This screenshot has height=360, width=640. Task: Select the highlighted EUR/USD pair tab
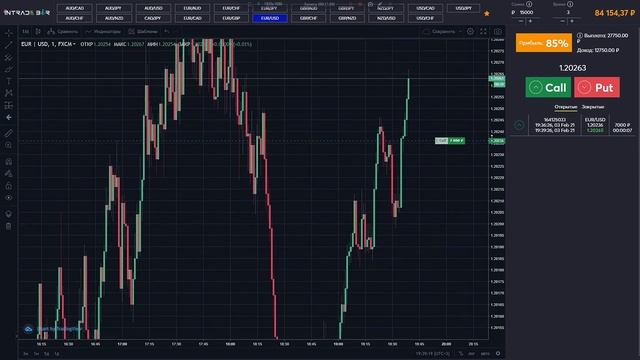coord(270,18)
